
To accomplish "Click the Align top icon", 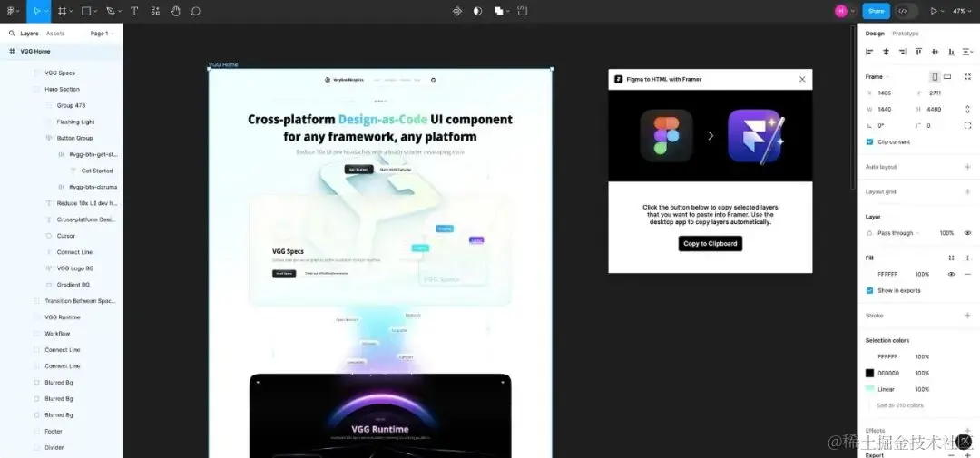I will tap(918, 52).
